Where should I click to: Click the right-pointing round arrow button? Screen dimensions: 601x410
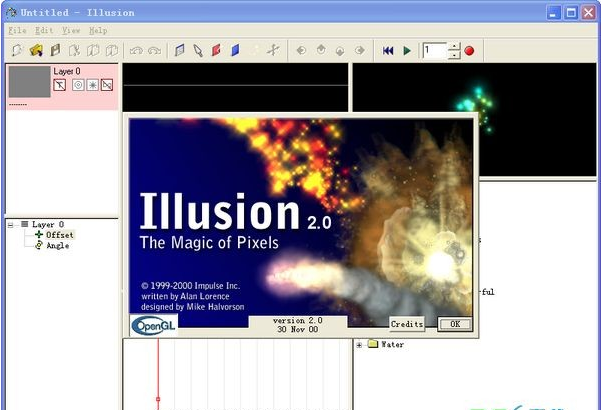pyautogui.click(x=360, y=50)
